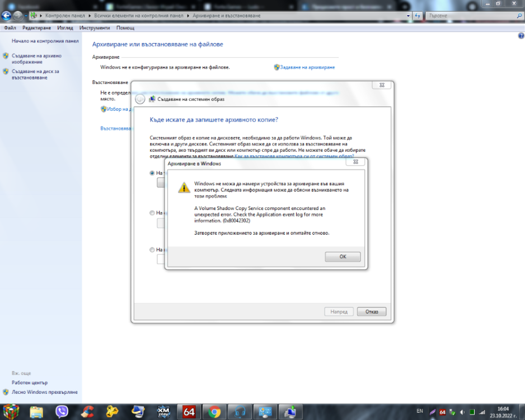
Task: Click the blue help question-mark icon
Action: [521, 36]
